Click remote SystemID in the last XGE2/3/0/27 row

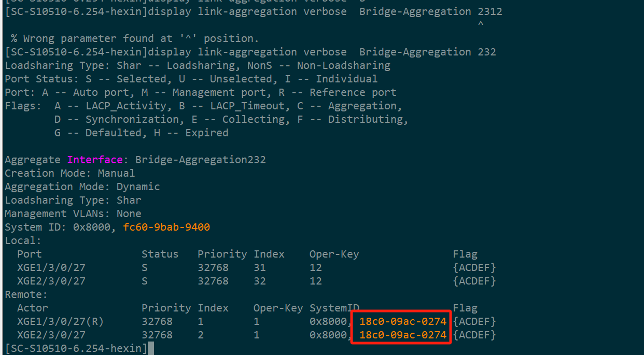tap(402, 335)
